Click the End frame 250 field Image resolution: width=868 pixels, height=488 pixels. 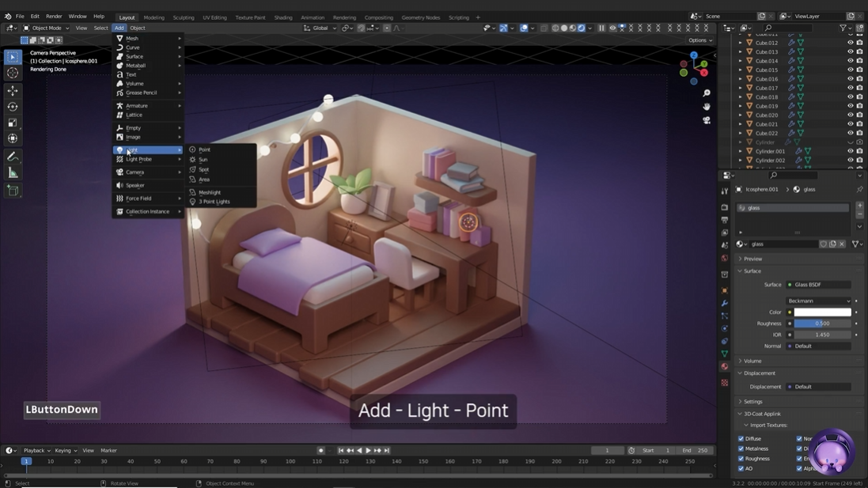pyautogui.click(x=696, y=450)
